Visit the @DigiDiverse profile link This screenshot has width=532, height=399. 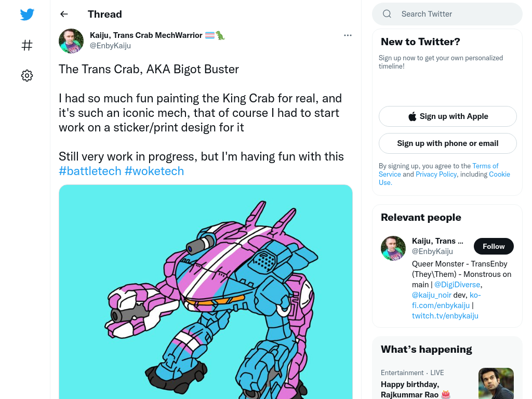click(x=457, y=285)
